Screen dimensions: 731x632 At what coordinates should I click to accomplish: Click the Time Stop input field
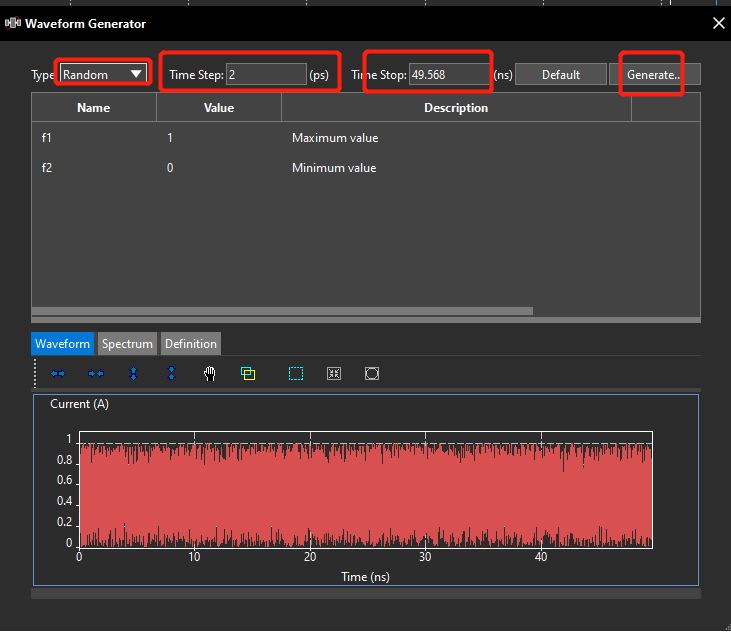tap(449, 75)
